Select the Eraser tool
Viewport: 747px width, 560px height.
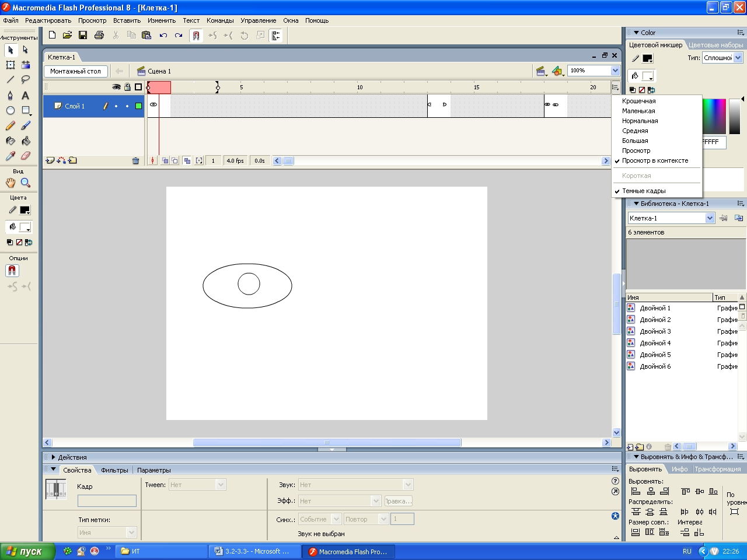pos(26,156)
